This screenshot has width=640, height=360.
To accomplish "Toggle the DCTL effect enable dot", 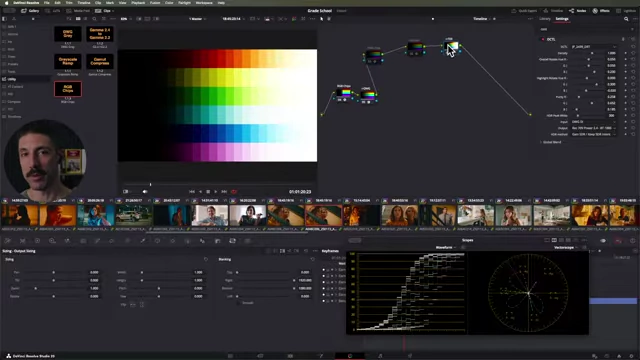I will tap(543, 39).
